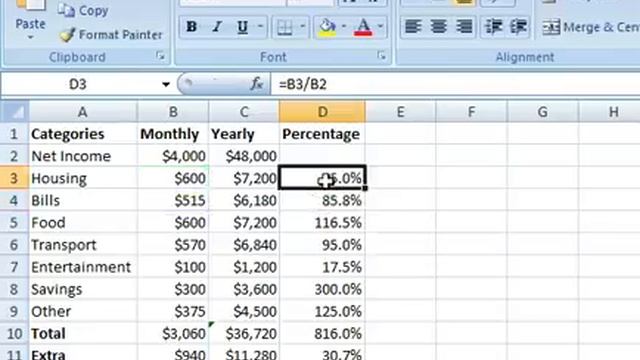Open Clipboard dialog launcher

pos(160,56)
